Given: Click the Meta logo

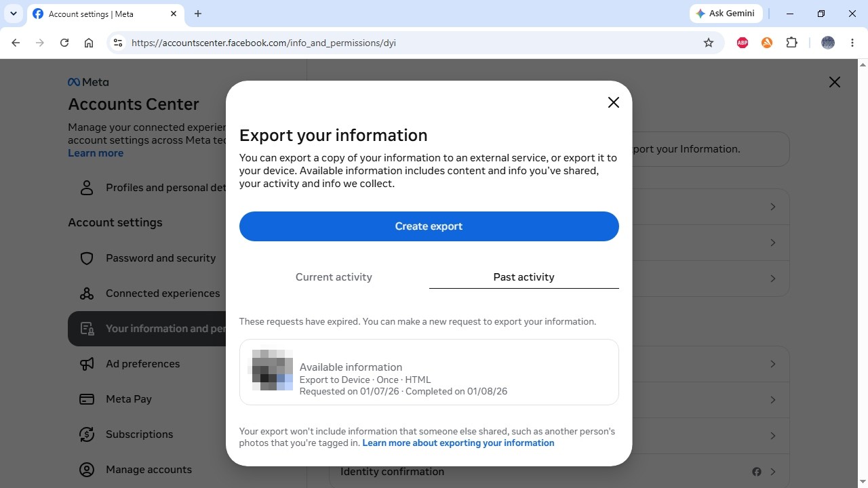Looking at the screenshot, I should 88,82.
